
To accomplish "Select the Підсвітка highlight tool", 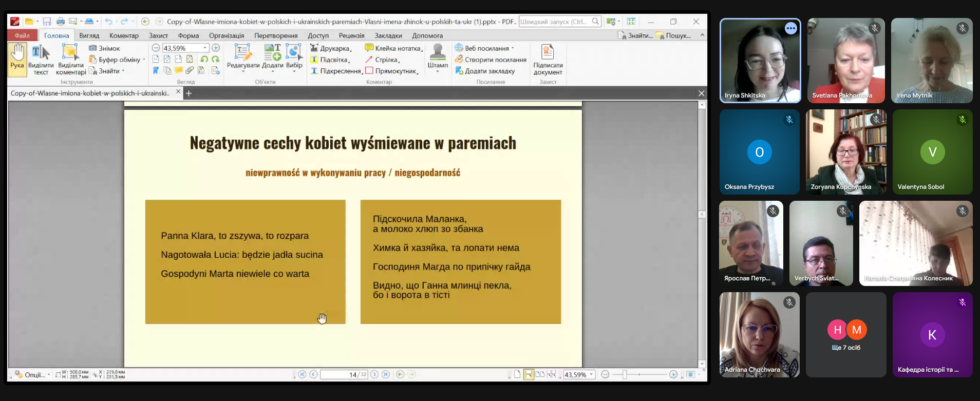I will click(x=330, y=60).
